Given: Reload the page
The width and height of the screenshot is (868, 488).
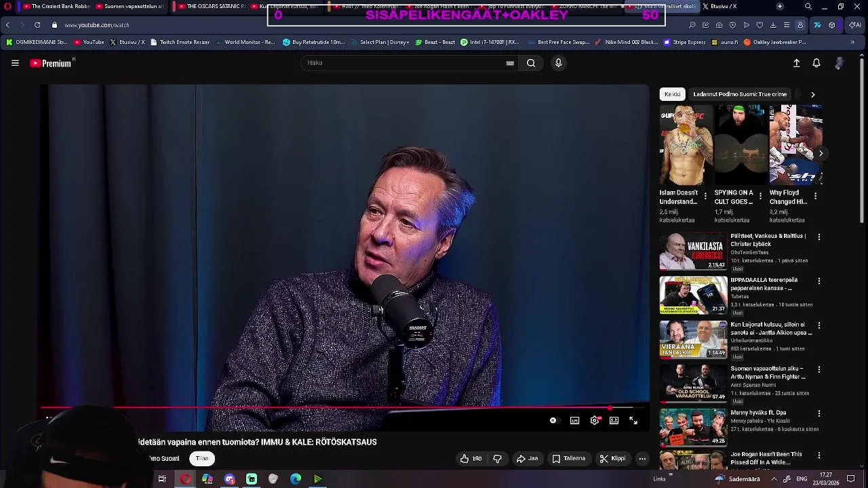Looking at the screenshot, I should coord(37,25).
